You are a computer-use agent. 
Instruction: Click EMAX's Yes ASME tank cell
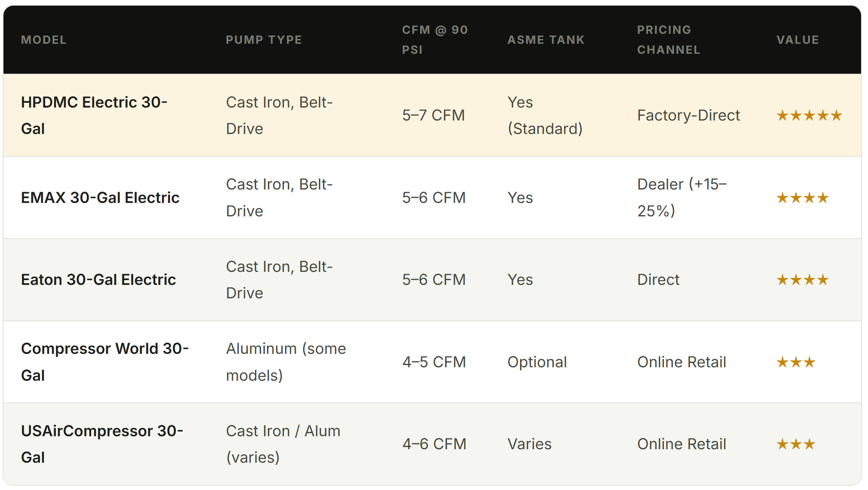[x=520, y=198]
